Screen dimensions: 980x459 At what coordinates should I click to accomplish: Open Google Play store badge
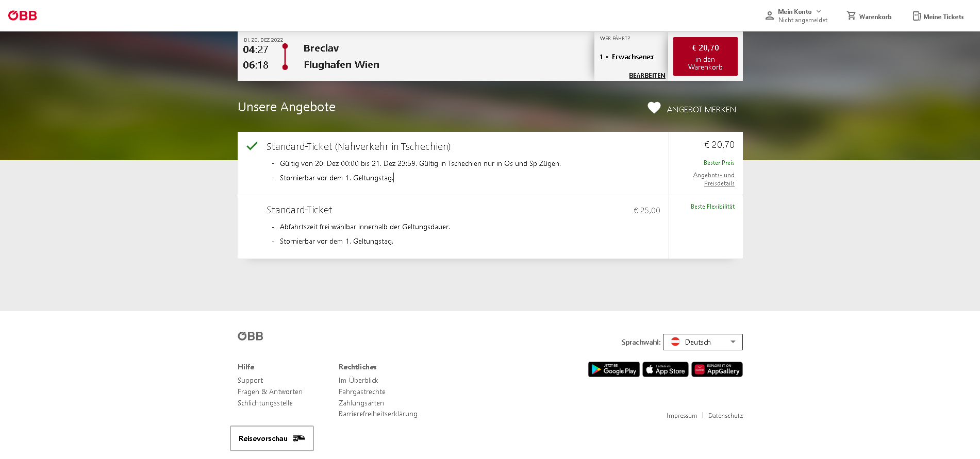(613, 369)
